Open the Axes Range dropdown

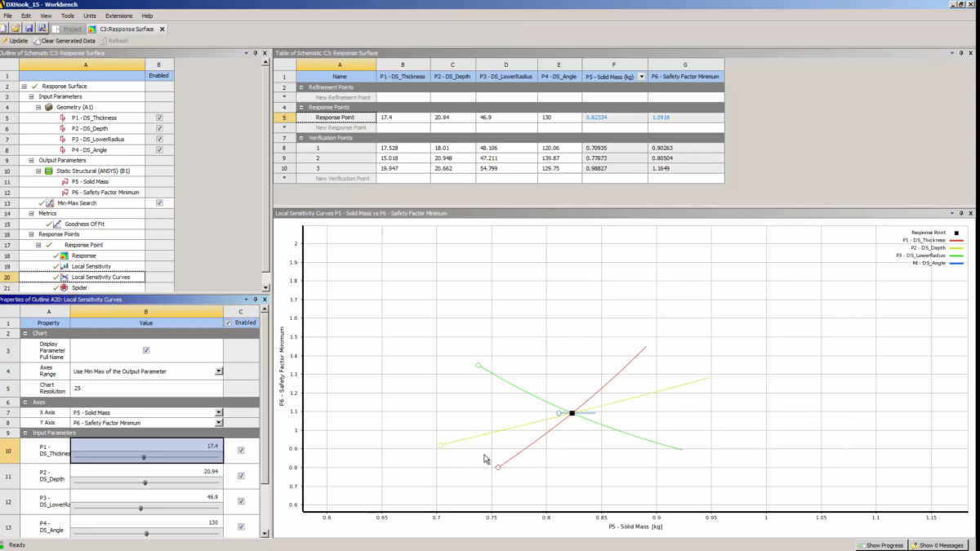219,371
